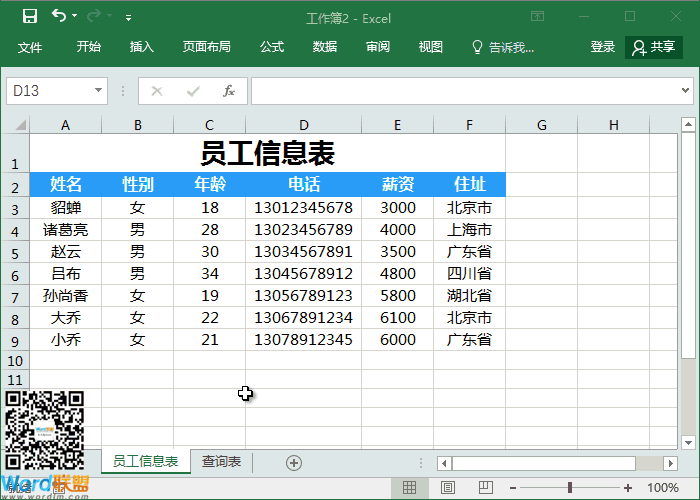The width and height of the screenshot is (700, 500).
Task: Click the Redo arrow icon
Action: coord(94,16)
